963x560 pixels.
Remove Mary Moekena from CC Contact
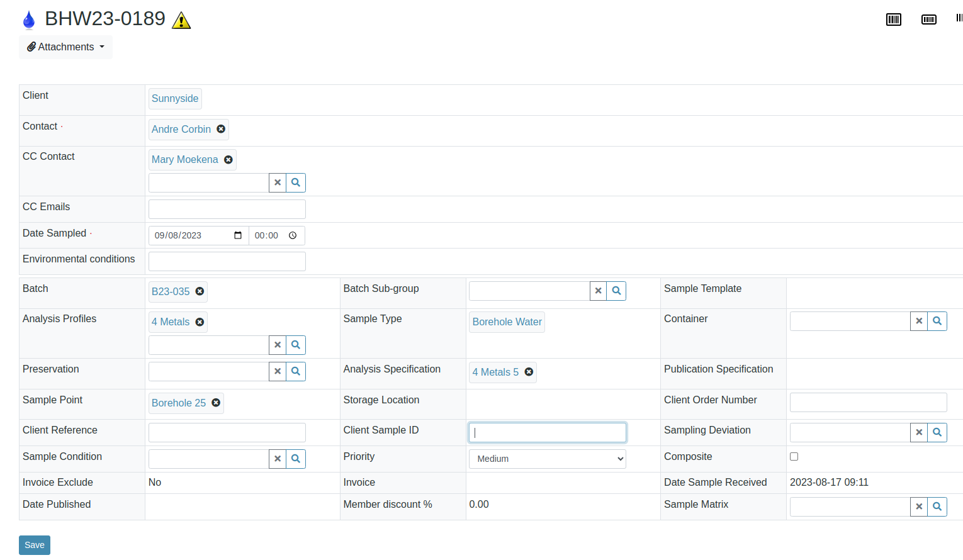[228, 159]
